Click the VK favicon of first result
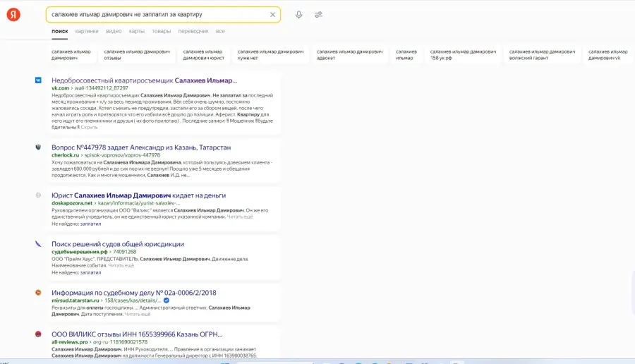 point(38,80)
